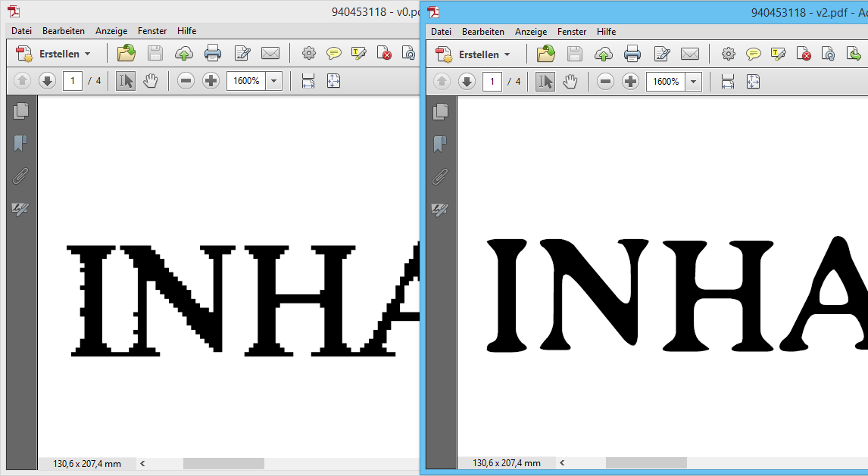Click the zoom in plus button in the left window
This screenshot has height=476, width=868.
211,81
